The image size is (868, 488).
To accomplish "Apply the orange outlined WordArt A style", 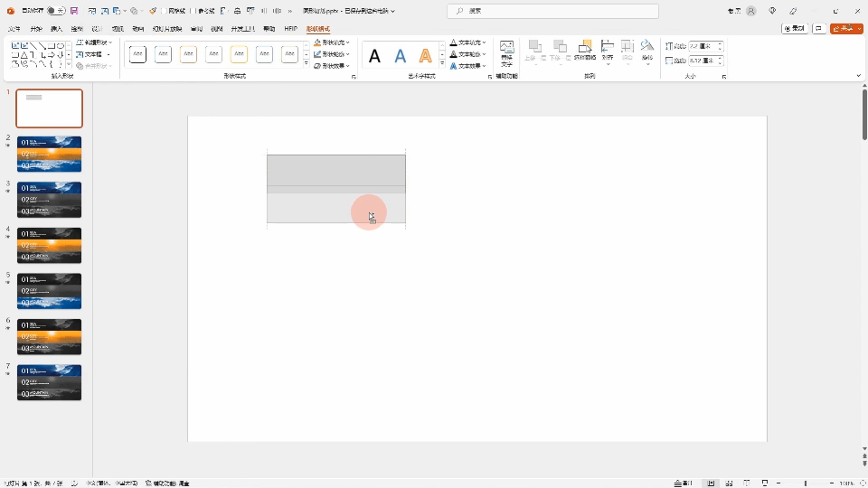I will (x=425, y=56).
